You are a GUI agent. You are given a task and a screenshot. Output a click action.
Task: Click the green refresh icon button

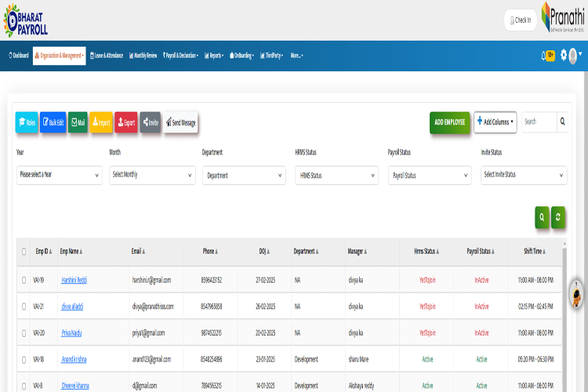[558, 217]
